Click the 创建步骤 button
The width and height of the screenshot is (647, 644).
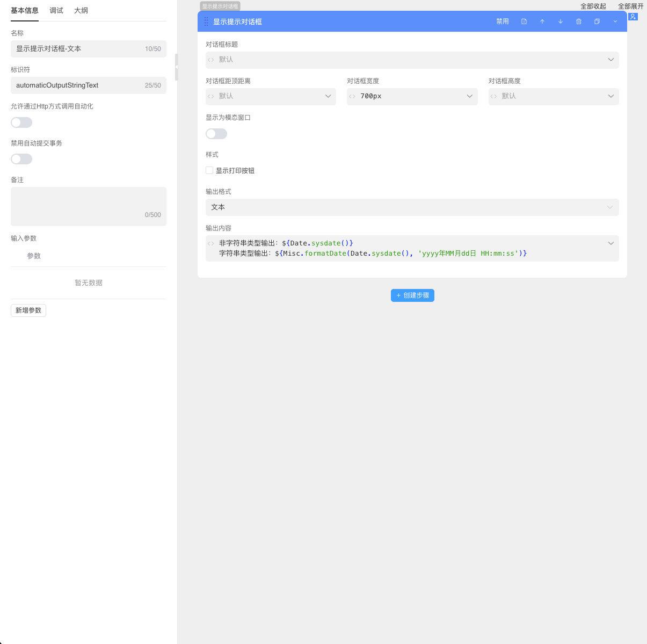tap(412, 295)
